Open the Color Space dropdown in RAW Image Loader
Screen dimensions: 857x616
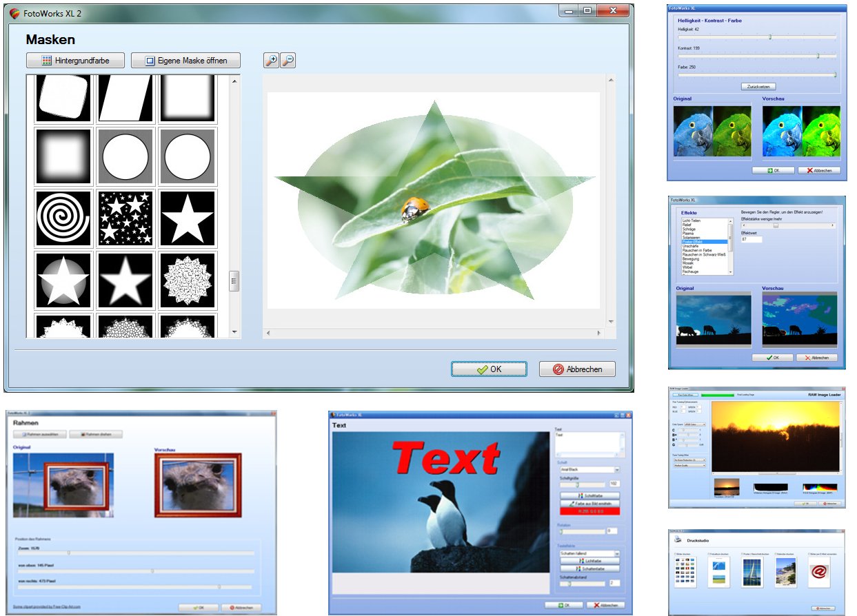point(695,424)
